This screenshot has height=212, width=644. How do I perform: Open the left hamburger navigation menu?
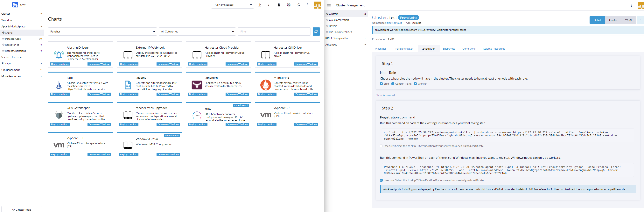click(5, 5)
